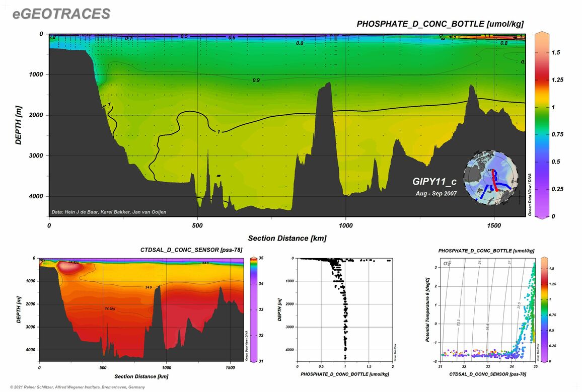Click the sigma-theta symbol in the T-S plot

tap(446, 263)
